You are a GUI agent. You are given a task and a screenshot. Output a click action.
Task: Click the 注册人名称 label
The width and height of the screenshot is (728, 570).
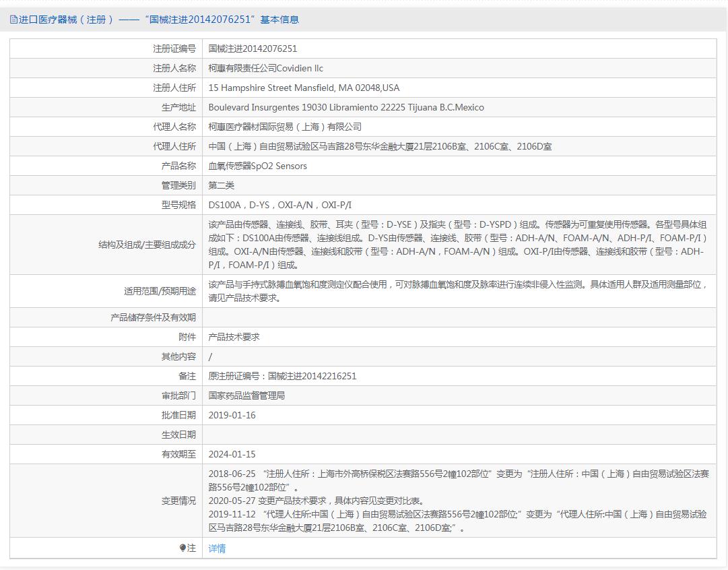174,68
